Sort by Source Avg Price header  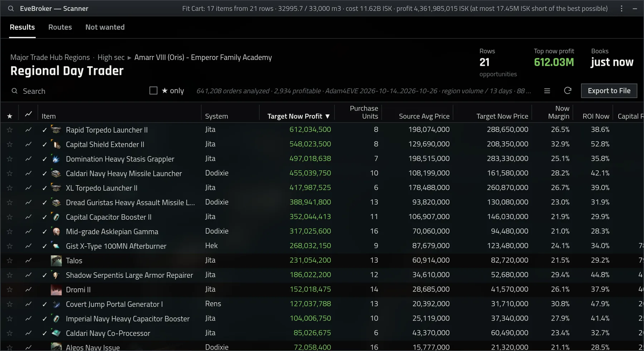[424, 116]
